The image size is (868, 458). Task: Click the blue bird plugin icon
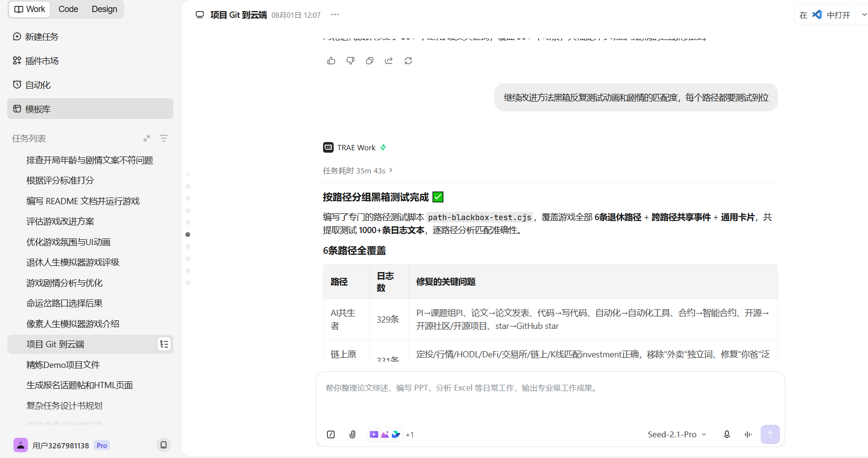pos(396,434)
